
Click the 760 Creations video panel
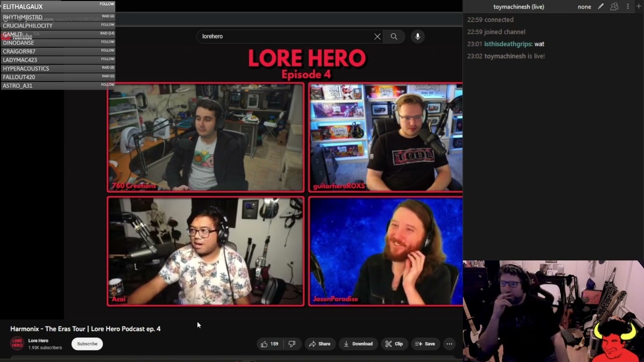tap(205, 137)
